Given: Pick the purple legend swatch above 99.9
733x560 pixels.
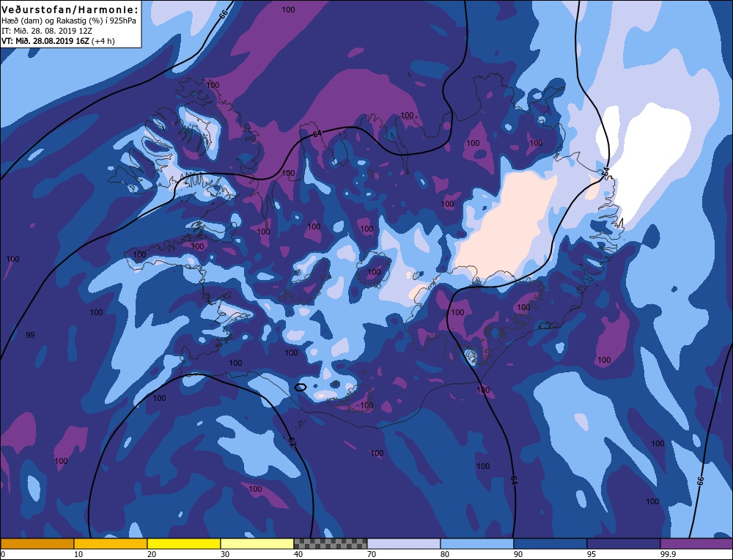Looking at the screenshot, I should coord(696,544).
